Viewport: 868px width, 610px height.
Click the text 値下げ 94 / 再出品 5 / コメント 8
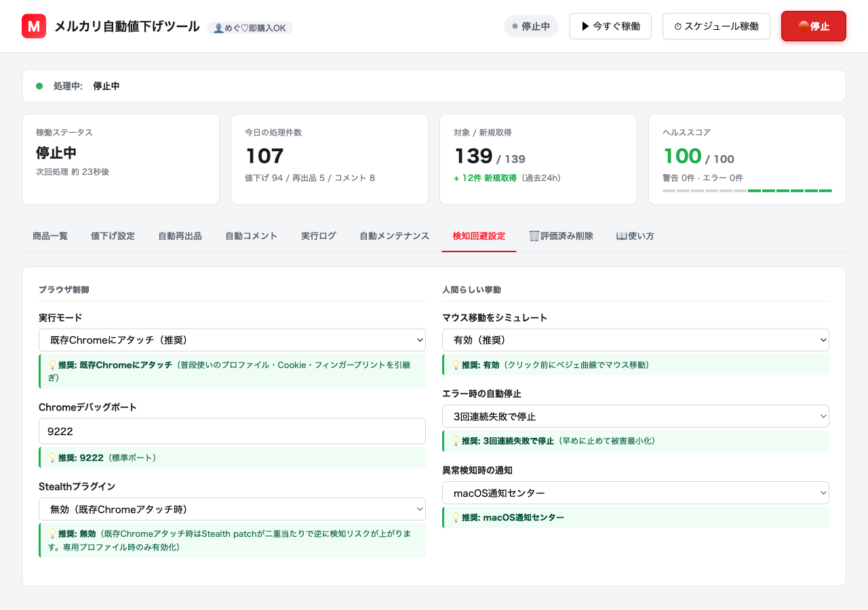click(310, 178)
